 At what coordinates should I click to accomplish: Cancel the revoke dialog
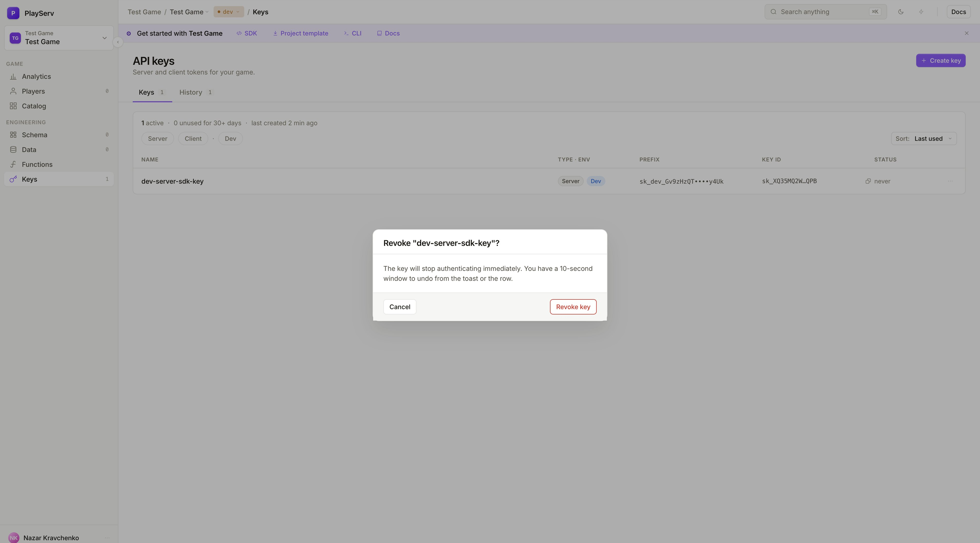(399, 307)
